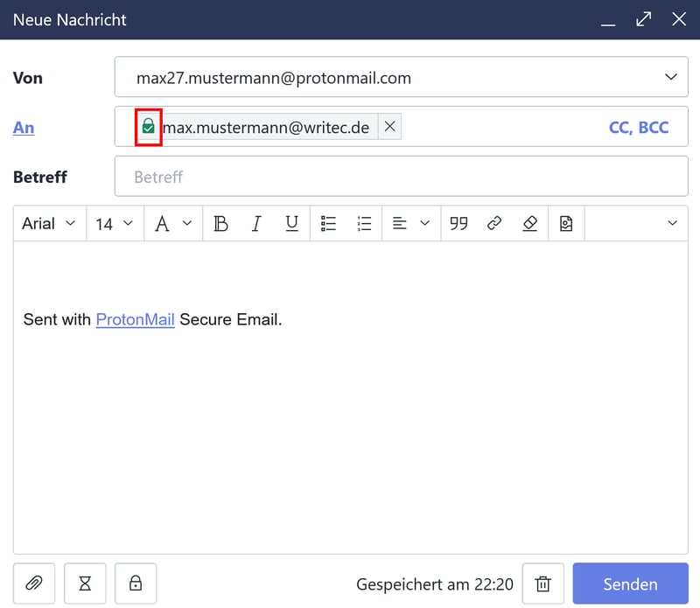700x608 pixels.
Task: Discard draft with the trash icon
Action: tap(543, 584)
